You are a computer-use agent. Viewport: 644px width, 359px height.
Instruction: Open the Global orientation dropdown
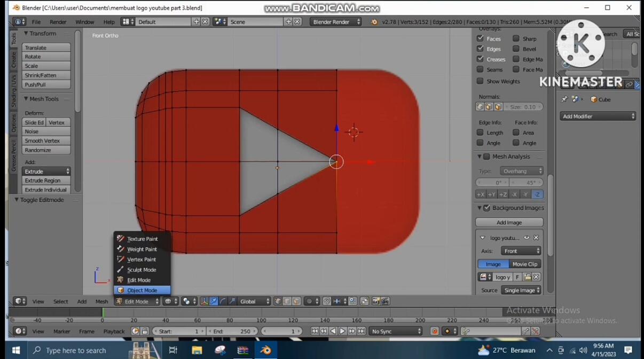[254, 301]
